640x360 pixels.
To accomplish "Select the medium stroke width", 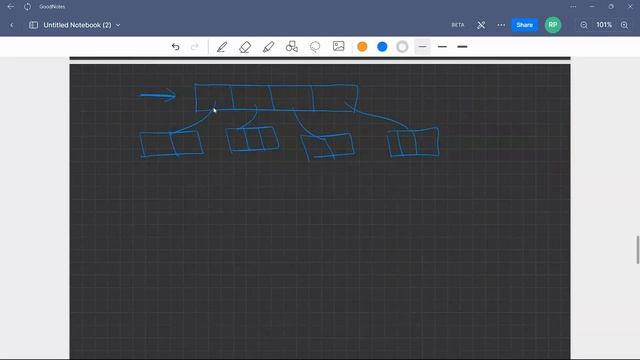I will pos(442,47).
